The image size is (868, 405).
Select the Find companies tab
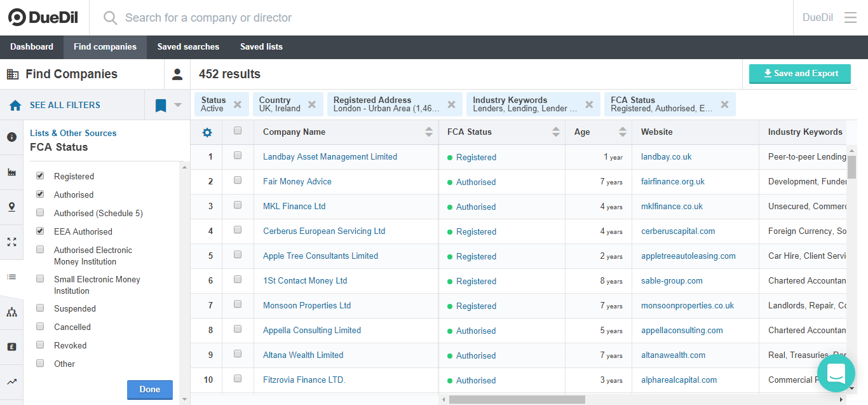click(105, 47)
